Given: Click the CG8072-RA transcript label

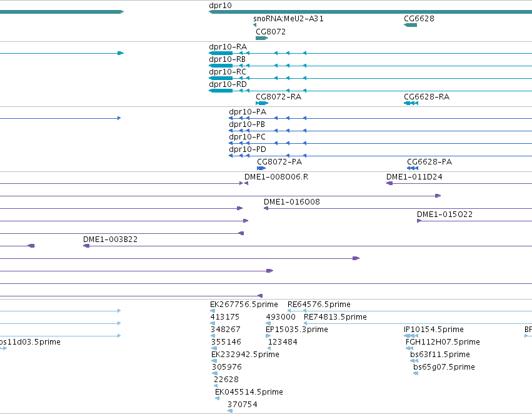Looking at the screenshot, I should tap(279, 97).
